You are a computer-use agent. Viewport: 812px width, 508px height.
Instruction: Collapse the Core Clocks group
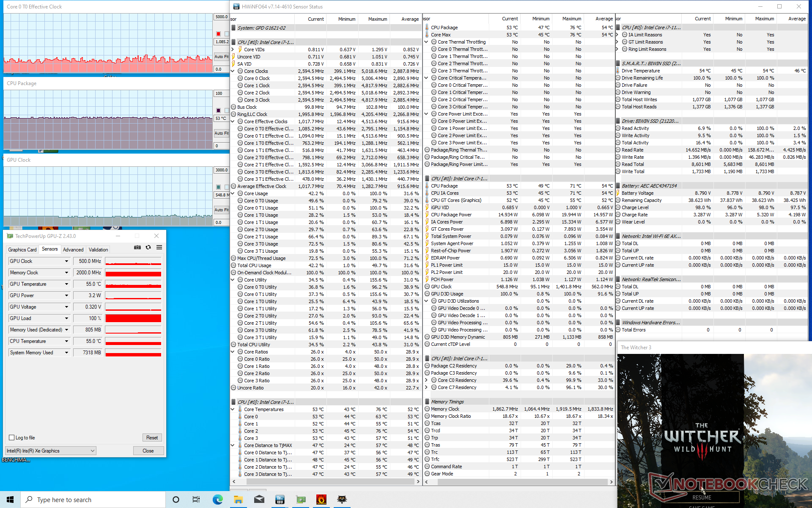233,71
